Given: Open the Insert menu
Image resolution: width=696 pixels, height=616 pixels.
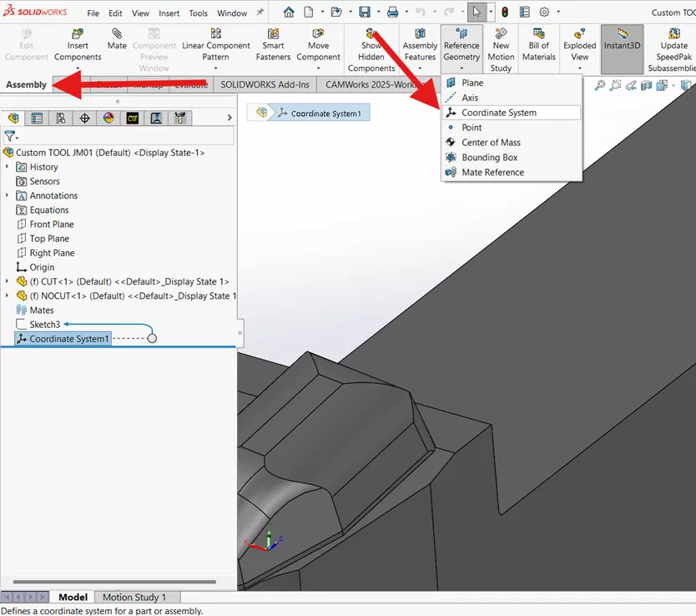Looking at the screenshot, I should pyautogui.click(x=169, y=13).
